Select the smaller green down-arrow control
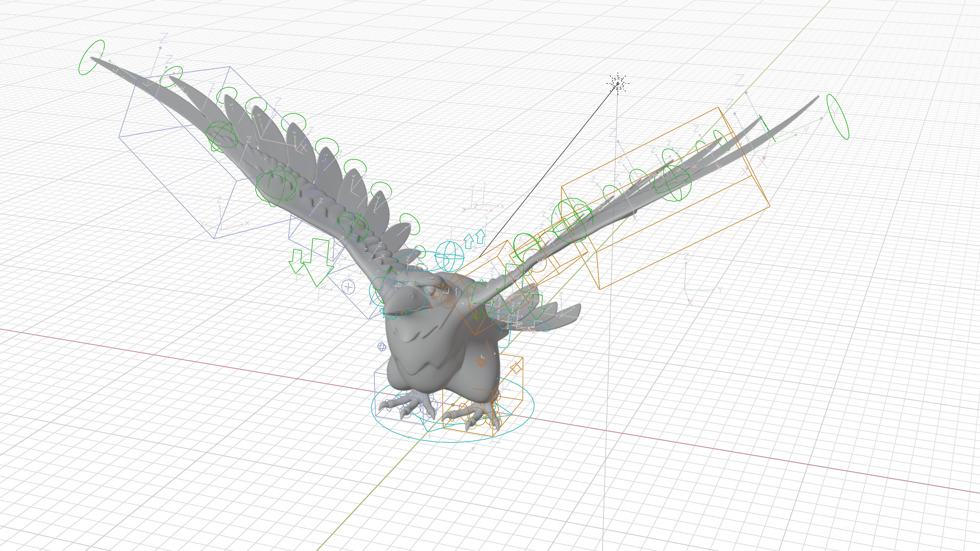Screen dimensions: 980x551 [297, 261]
